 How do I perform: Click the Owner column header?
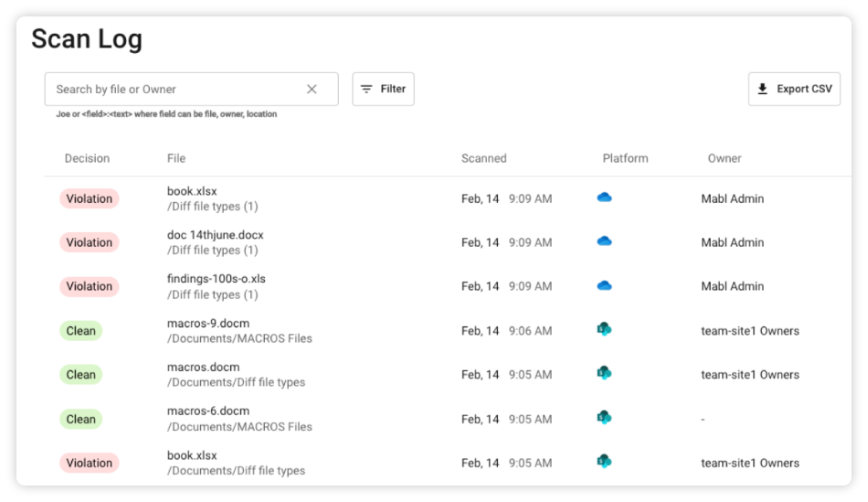[725, 158]
